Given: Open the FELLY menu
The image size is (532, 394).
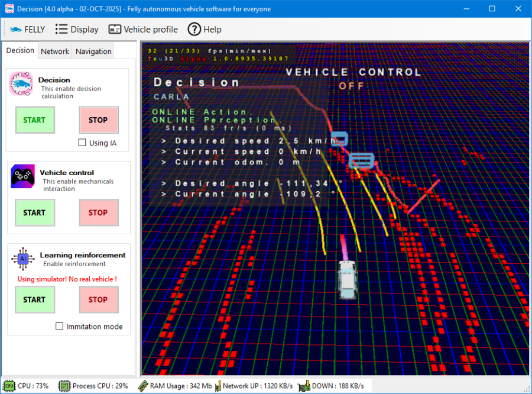Looking at the screenshot, I should [x=27, y=29].
